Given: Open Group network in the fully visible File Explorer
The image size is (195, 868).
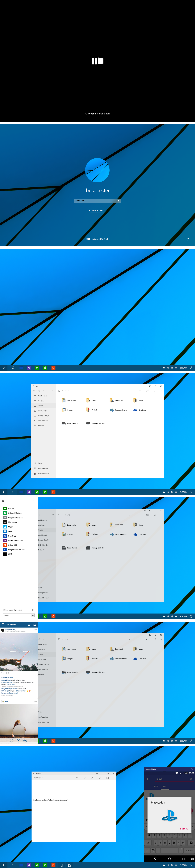Looking at the screenshot, I should [118, 410].
